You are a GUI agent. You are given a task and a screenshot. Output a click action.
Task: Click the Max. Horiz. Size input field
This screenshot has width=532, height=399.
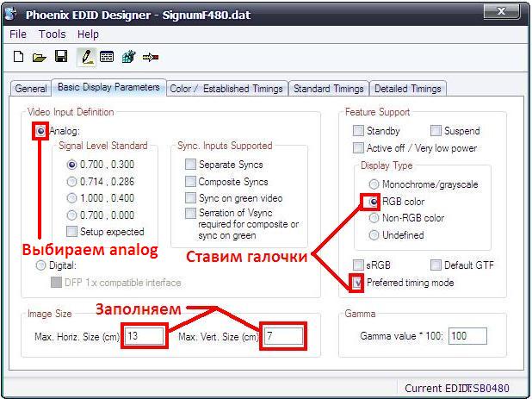[144, 335]
